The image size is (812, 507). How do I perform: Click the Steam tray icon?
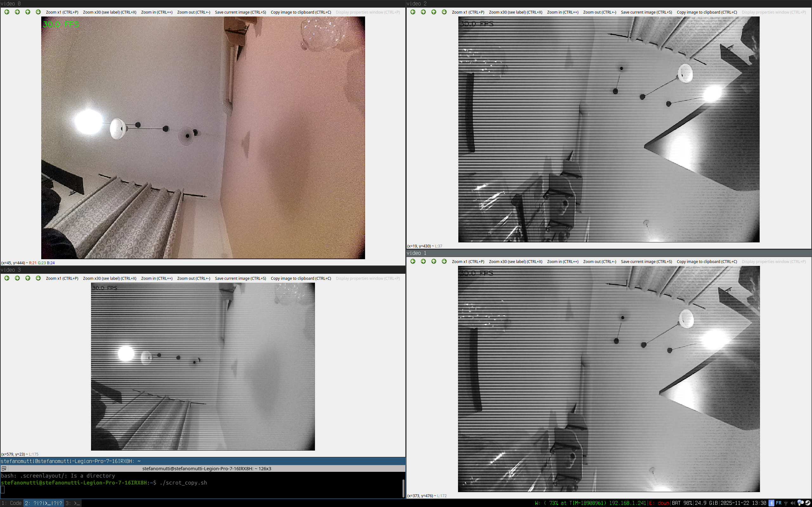(808, 503)
